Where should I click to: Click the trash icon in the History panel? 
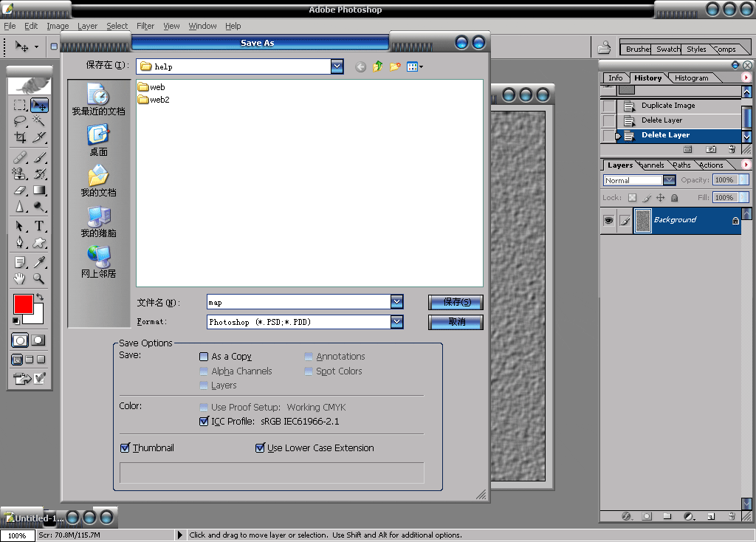click(732, 149)
